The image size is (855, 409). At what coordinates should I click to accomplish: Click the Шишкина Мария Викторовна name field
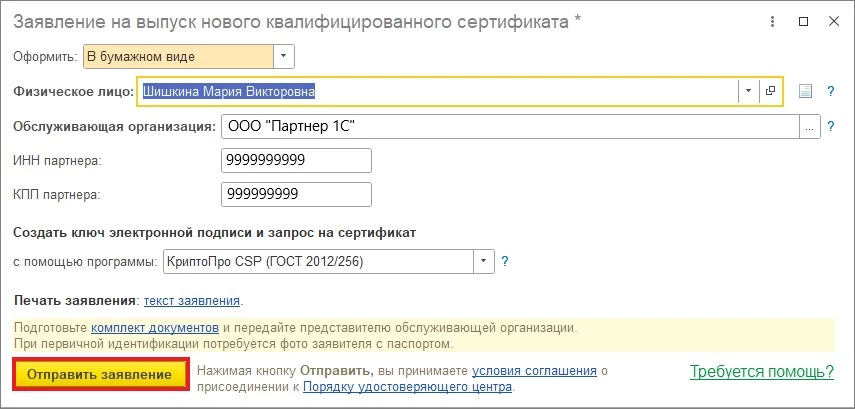click(x=438, y=91)
